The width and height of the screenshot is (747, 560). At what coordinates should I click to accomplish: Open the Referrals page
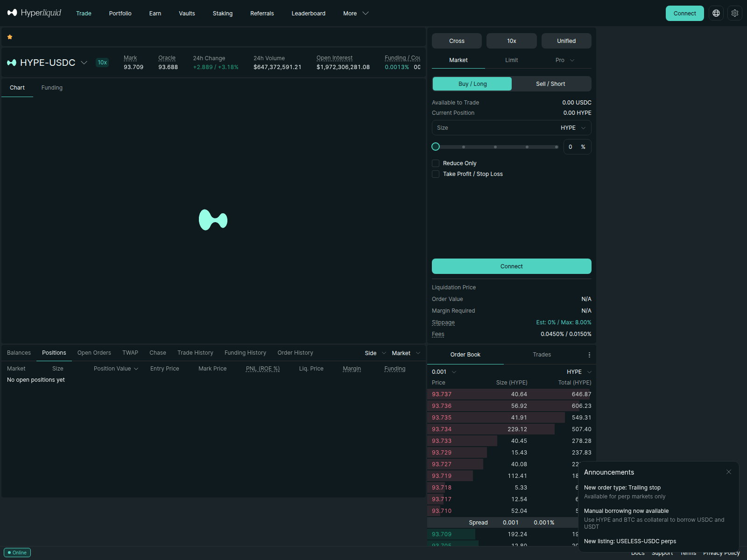262,14
